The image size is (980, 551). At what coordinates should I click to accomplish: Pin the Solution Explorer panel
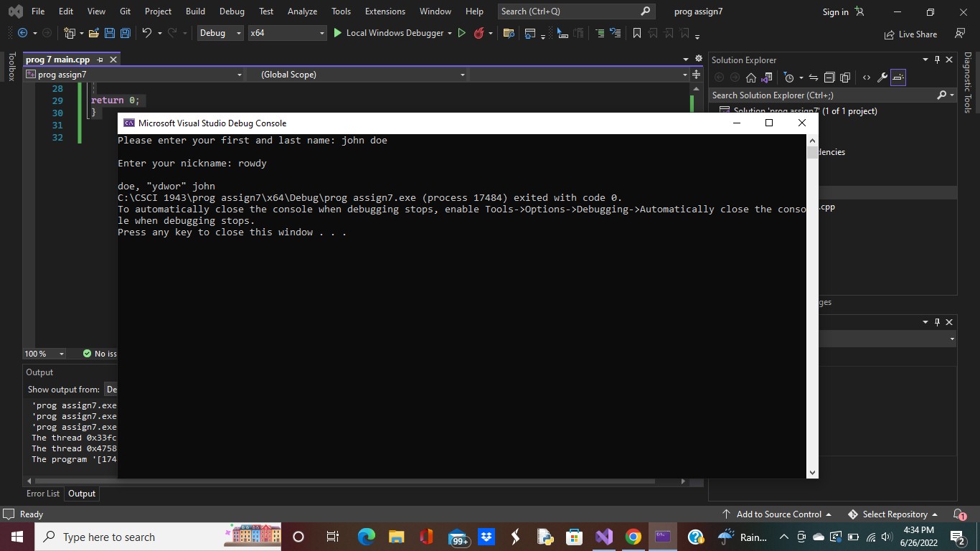coord(938,59)
